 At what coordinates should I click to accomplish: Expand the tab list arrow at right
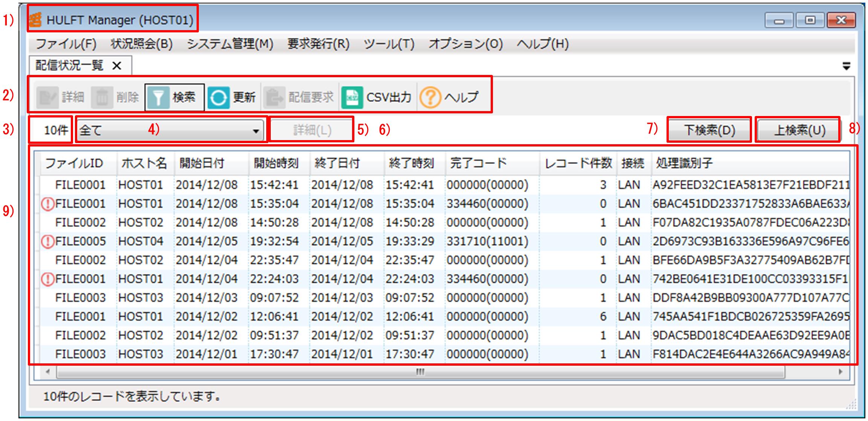(846, 67)
